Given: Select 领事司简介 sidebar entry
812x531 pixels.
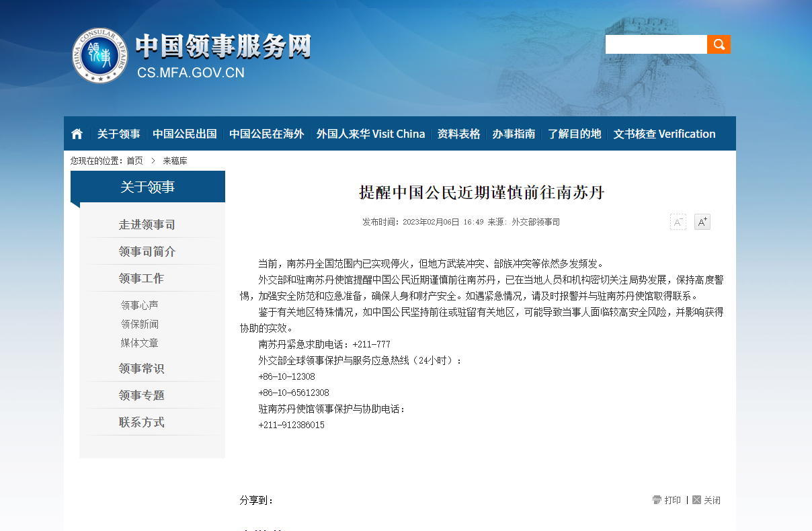Looking at the screenshot, I should (x=147, y=251).
